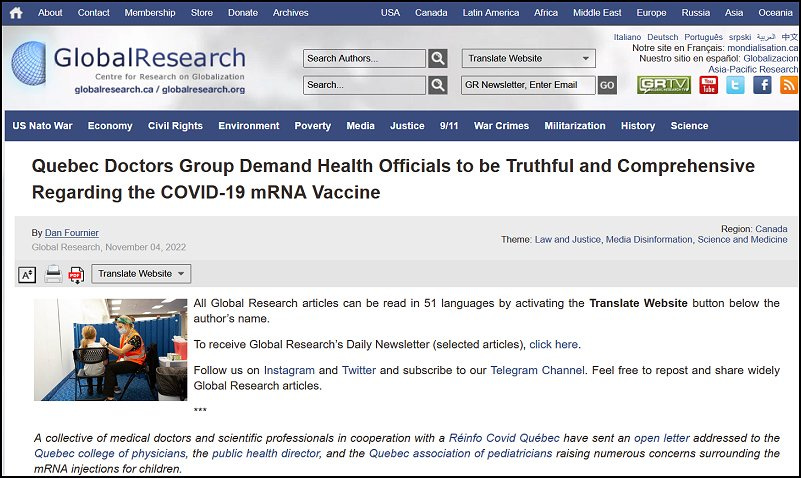This screenshot has width=801, height=478.
Task: Open the 9/11 category
Action: pos(449,126)
